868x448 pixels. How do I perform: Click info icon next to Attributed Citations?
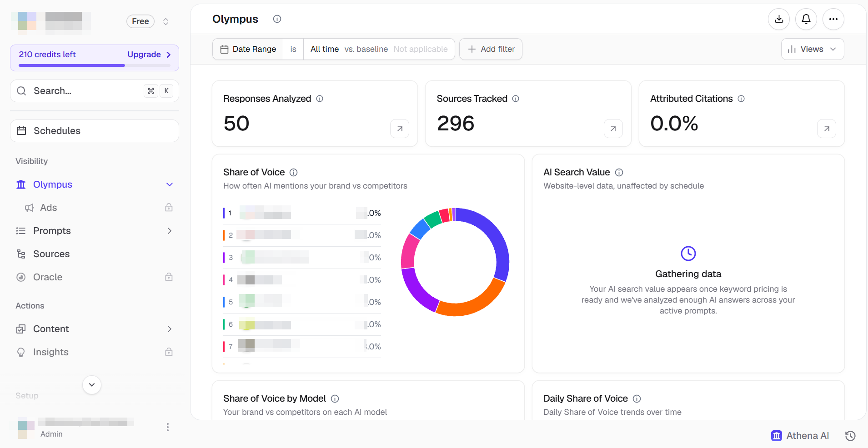(x=741, y=99)
